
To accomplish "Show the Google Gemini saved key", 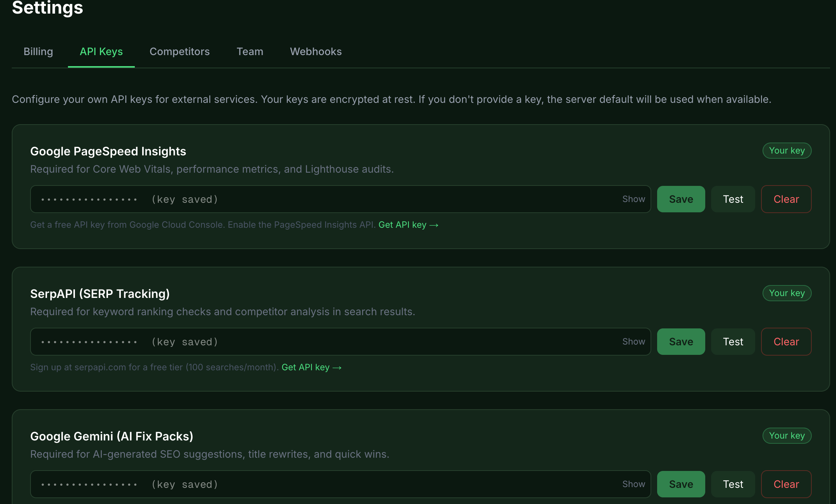I will pyautogui.click(x=633, y=484).
